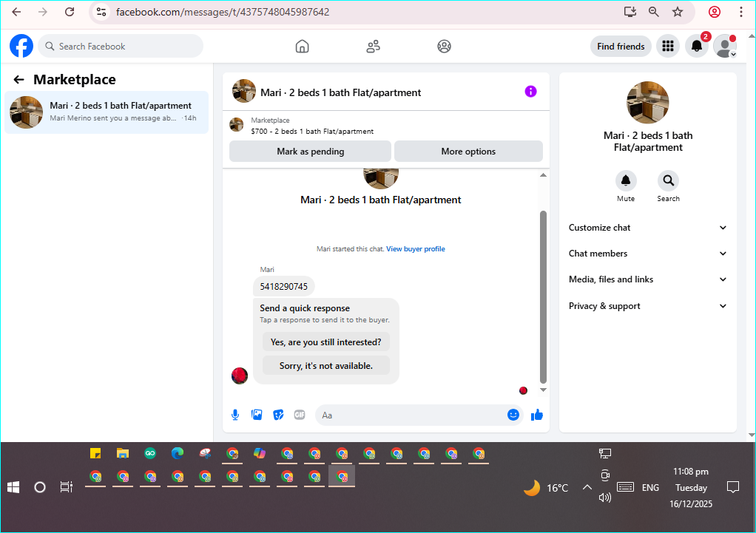Image resolution: width=756 pixels, height=533 pixels.
Task: View site information icon in address bar
Action: [x=101, y=12]
